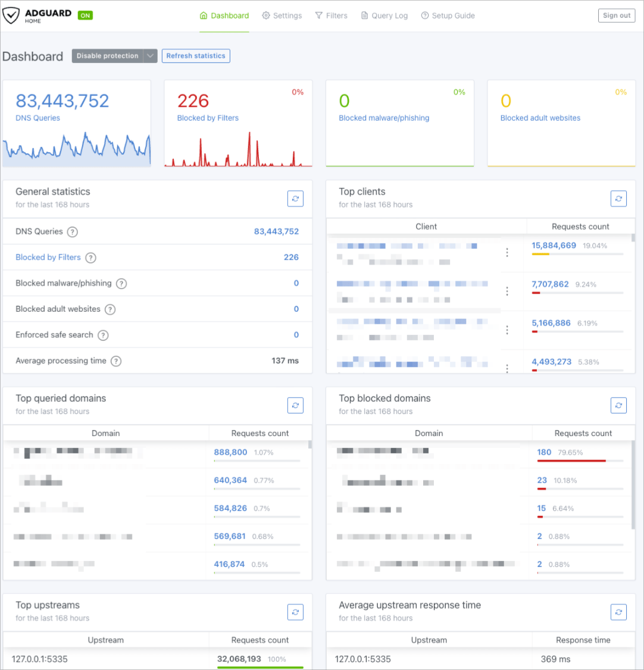The width and height of the screenshot is (644, 670).
Task: Click the Sign out button
Action: point(616,16)
